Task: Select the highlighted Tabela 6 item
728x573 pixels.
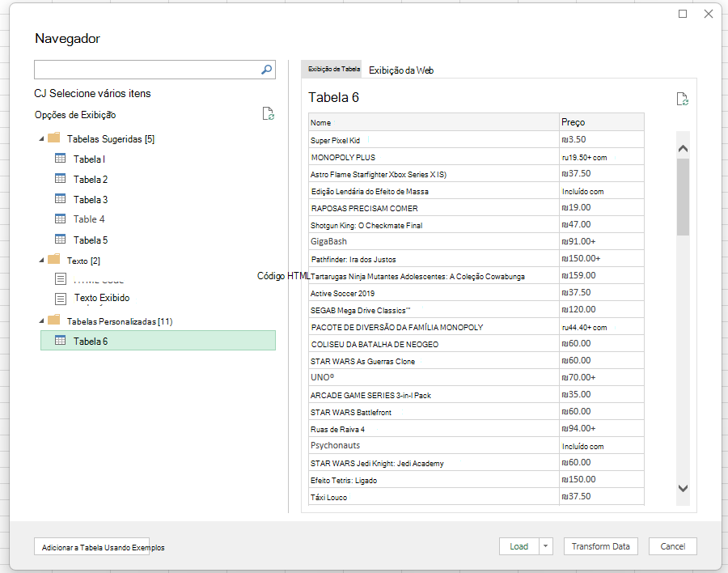Action: point(158,341)
